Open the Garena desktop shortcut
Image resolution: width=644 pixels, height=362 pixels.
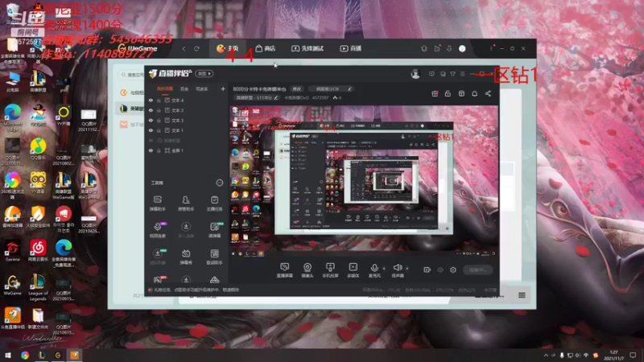pyautogui.click(x=12, y=251)
